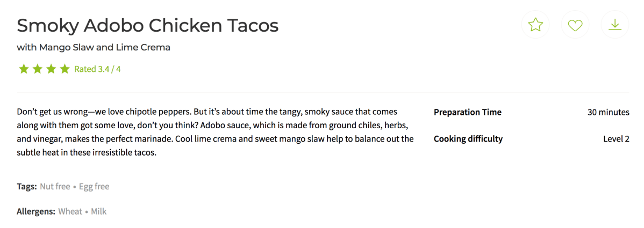Viewport: 644px width, 228px height.
Task: Click the first green rating star
Action: coord(24,69)
